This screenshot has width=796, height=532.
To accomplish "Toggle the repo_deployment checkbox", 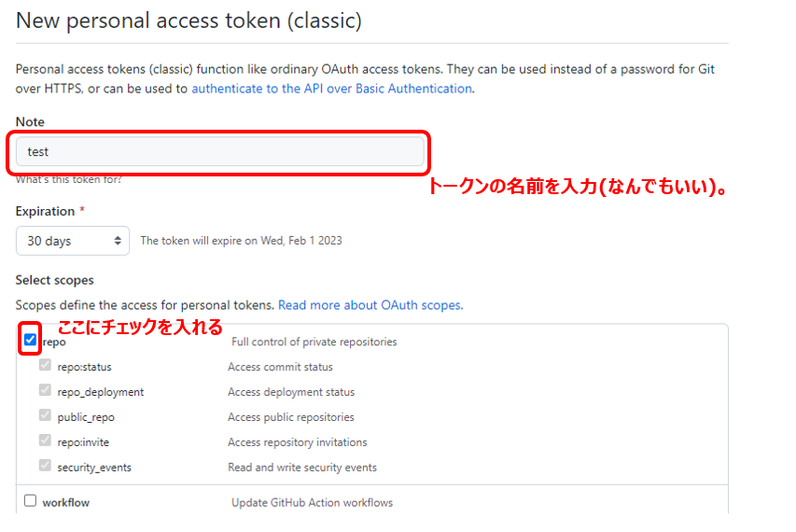I will (45, 390).
